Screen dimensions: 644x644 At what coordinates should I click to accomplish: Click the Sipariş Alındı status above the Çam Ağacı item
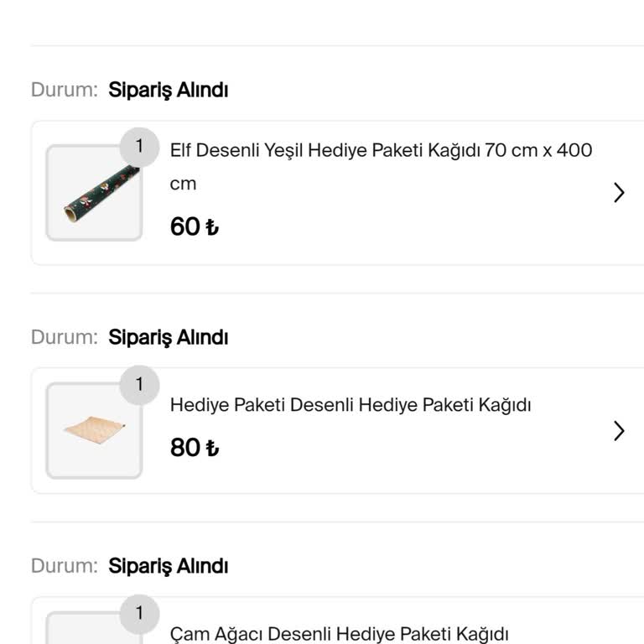(169, 566)
